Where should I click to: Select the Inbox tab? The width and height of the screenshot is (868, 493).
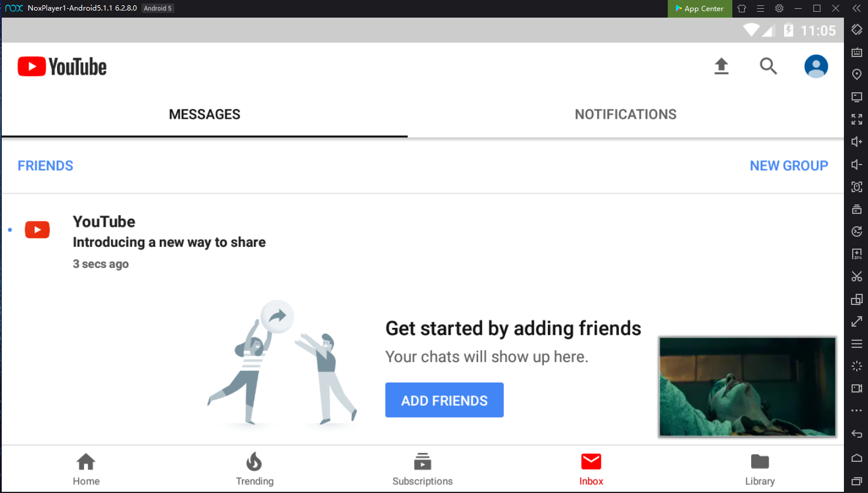(591, 469)
